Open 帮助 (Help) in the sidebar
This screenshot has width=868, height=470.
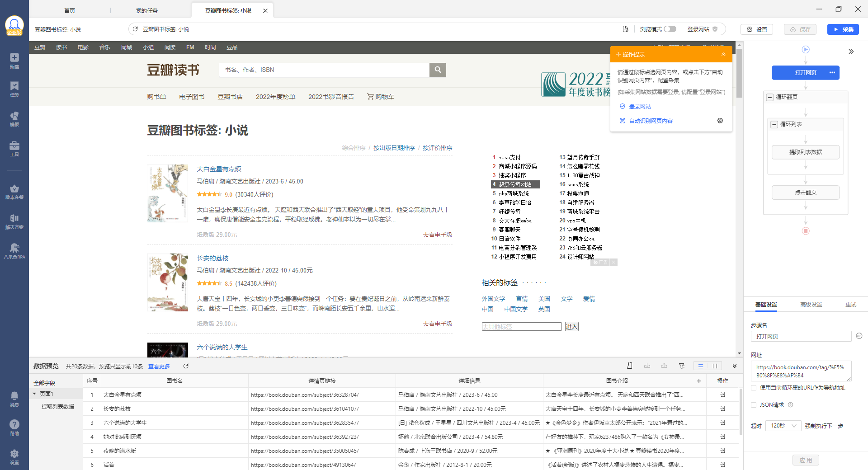(14, 428)
